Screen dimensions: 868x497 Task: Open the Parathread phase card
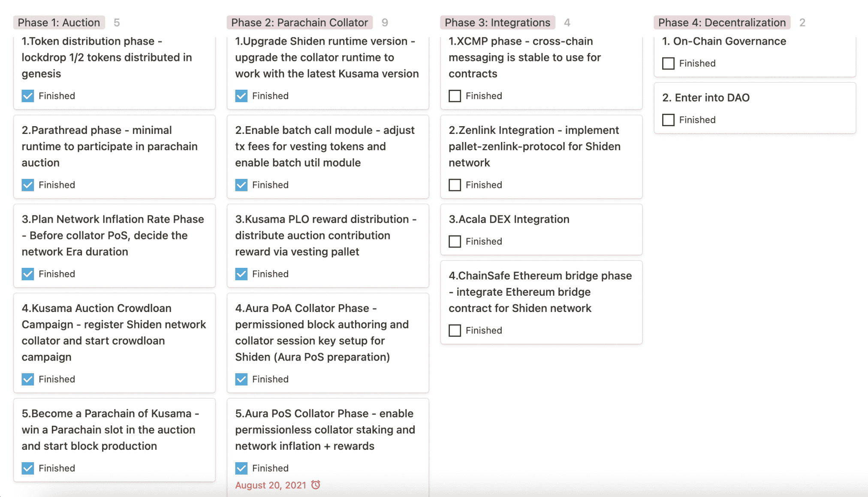115,157
